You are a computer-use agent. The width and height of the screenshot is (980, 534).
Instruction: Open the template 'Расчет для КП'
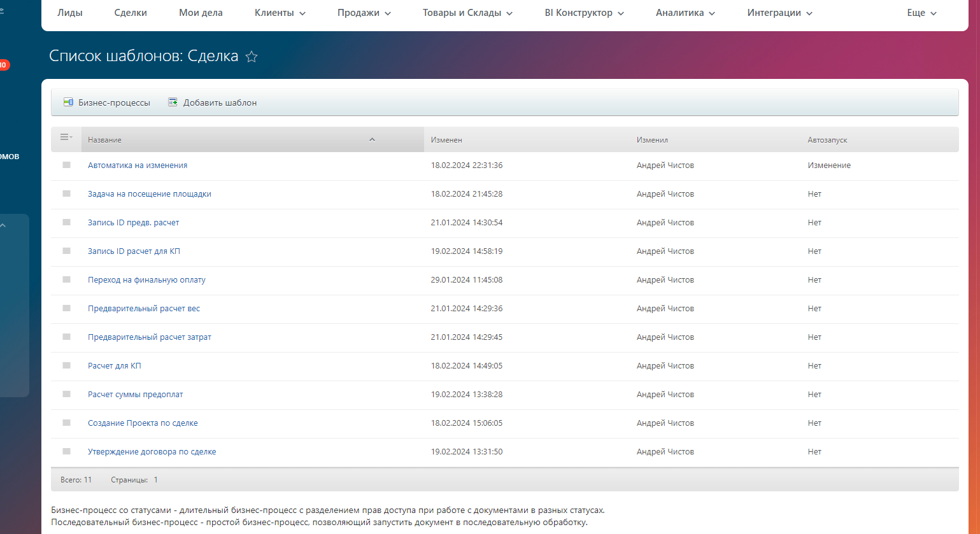pos(115,365)
